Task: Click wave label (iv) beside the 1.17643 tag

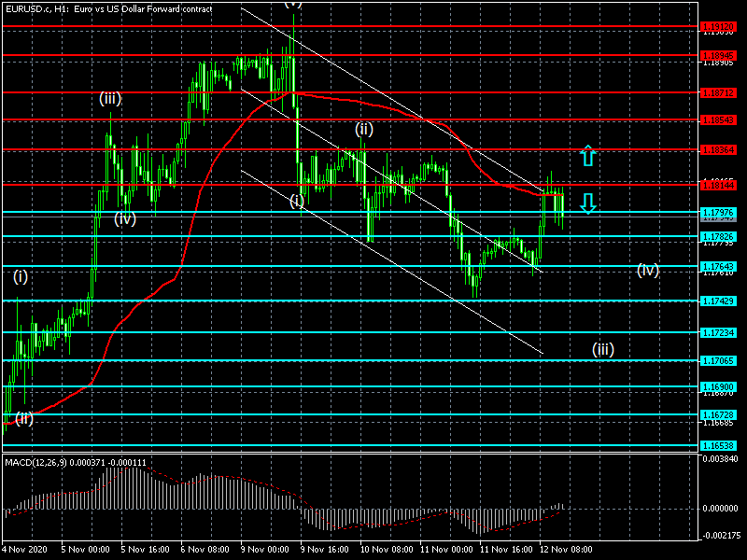Action: 648,270
